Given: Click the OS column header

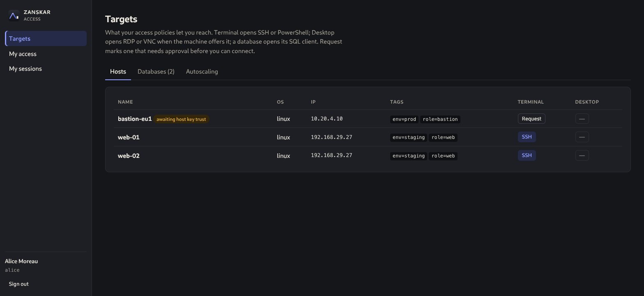Looking at the screenshot, I should click(280, 102).
